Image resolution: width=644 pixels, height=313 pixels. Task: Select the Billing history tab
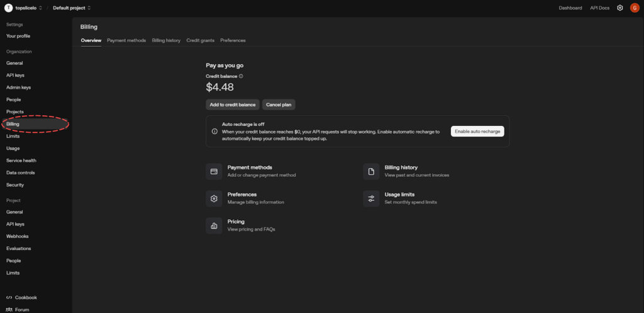point(166,40)
